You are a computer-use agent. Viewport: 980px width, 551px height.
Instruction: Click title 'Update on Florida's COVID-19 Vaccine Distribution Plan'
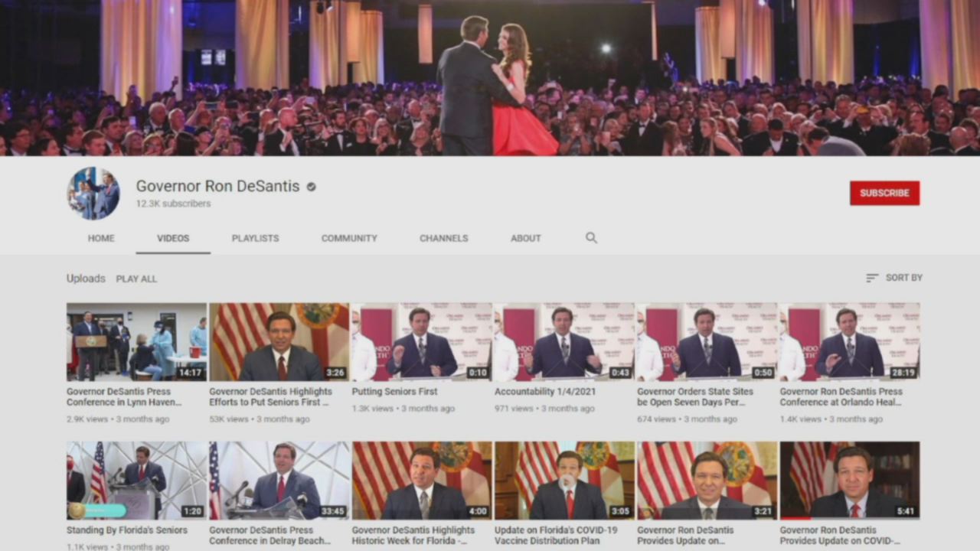(x=556, y=535)
